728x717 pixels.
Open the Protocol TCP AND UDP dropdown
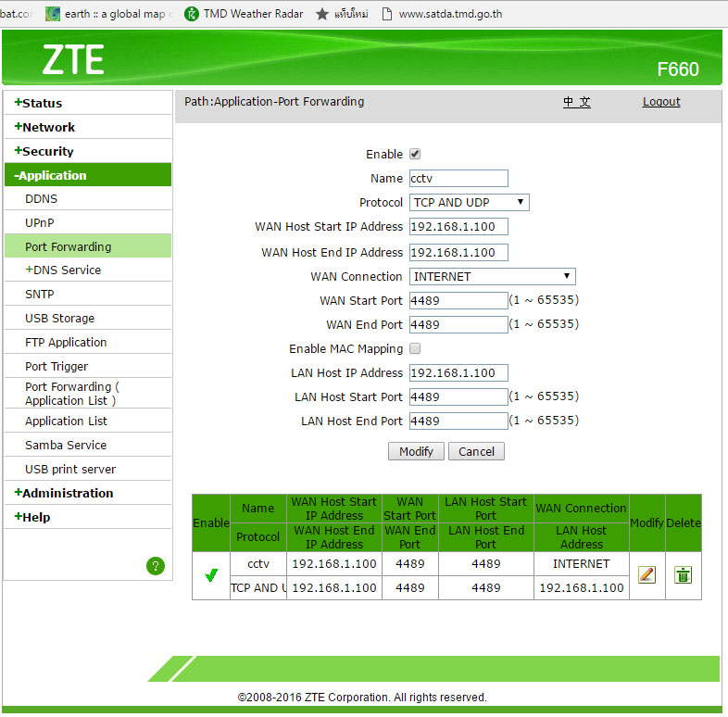pos(469,203)
